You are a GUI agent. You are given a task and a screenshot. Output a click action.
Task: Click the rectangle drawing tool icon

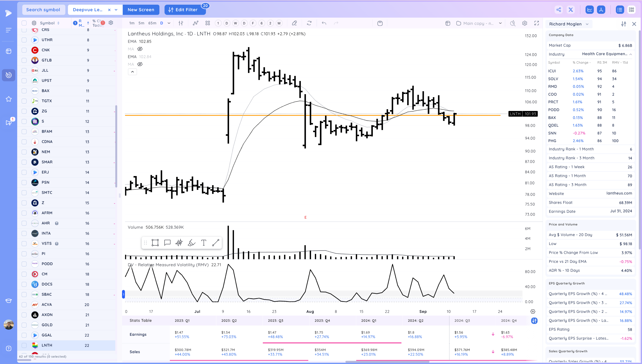[x=155, y=243]
